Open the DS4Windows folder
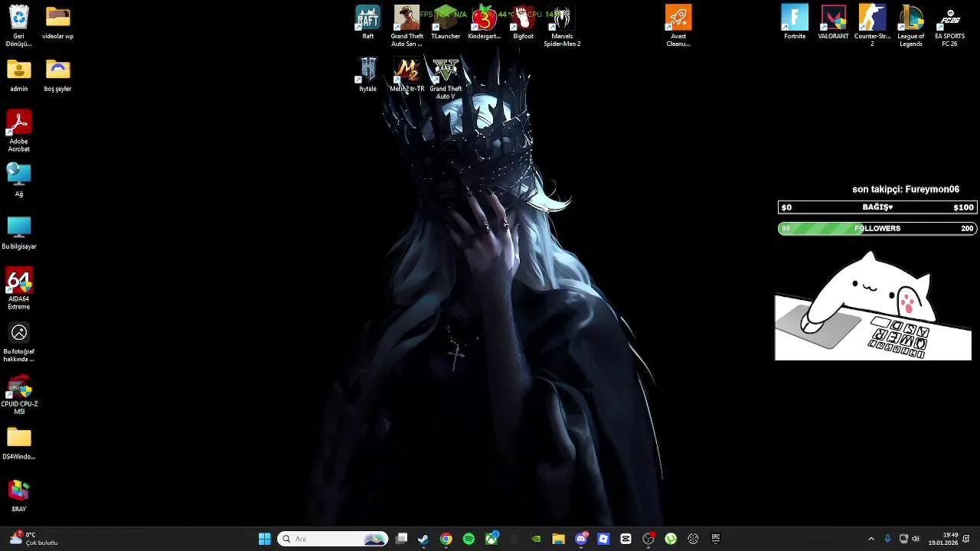This screenshot has height=551, width=980. coord(18,444)
